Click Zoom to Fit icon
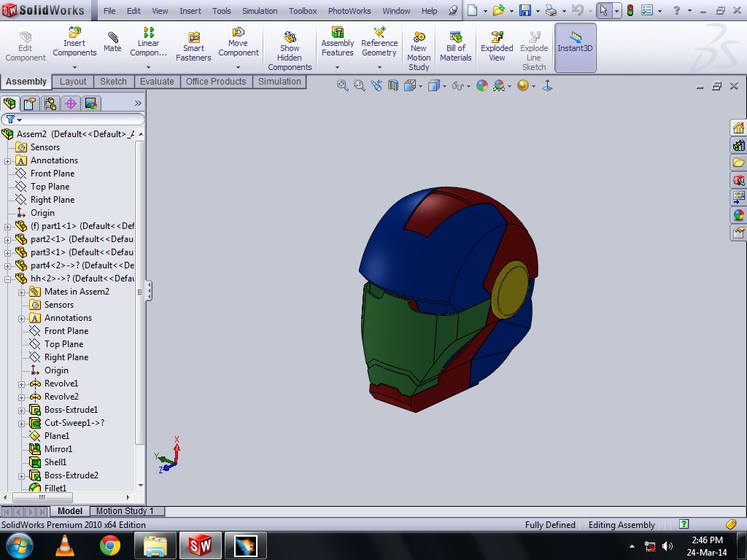This screenshot has width=747, height=560. pos(342,86)
